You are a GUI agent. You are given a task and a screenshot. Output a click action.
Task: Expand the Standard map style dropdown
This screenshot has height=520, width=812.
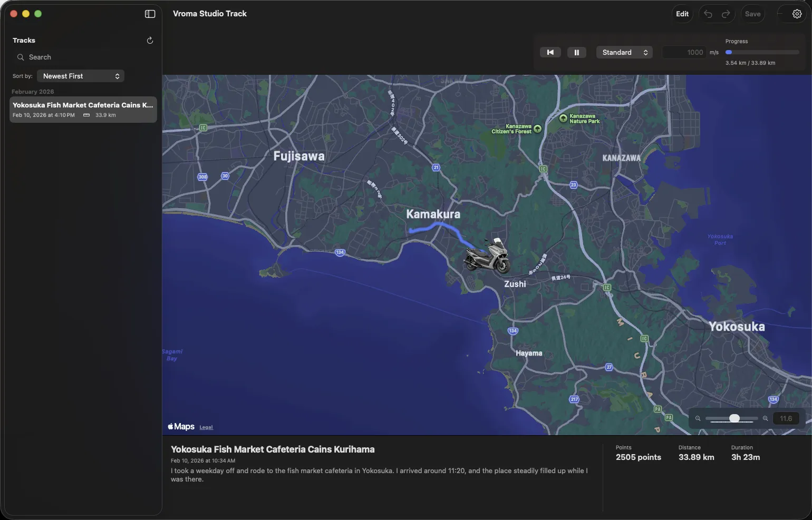[x=624, y=53]
